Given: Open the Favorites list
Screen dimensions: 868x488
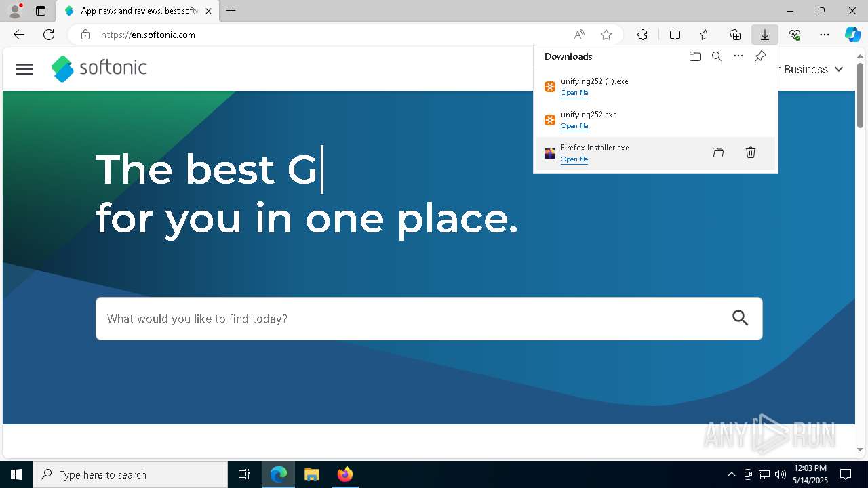Looking at the screenshot, I should pos(705,35).
